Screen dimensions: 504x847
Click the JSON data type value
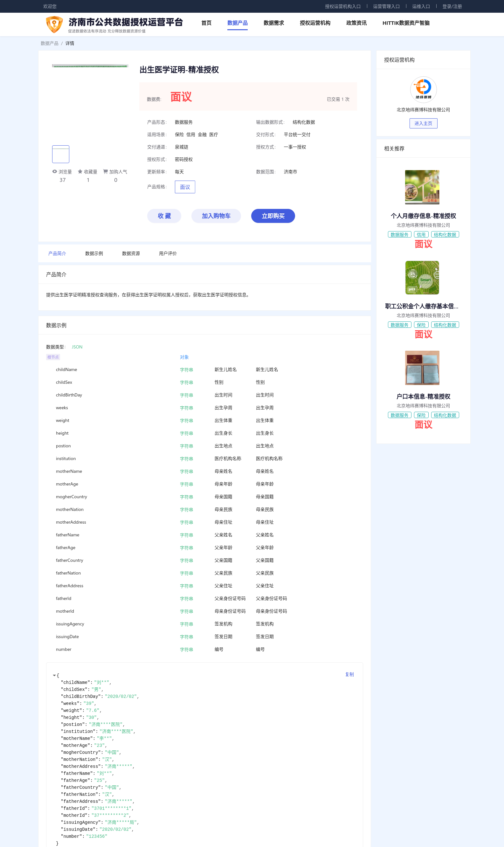pos(77,347)
